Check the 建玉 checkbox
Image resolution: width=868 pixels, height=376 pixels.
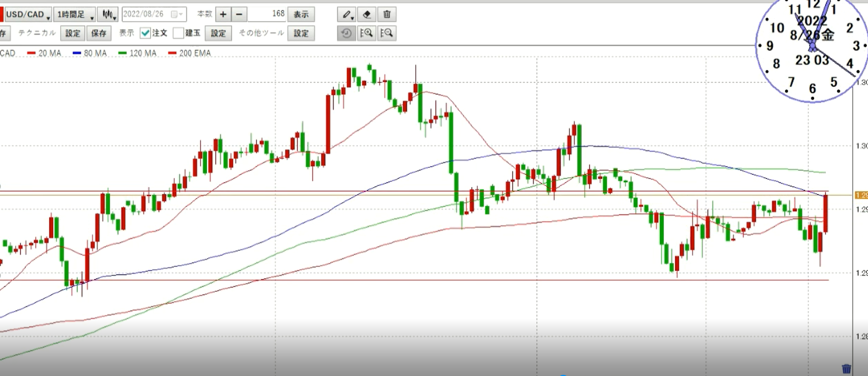point(178,33)
